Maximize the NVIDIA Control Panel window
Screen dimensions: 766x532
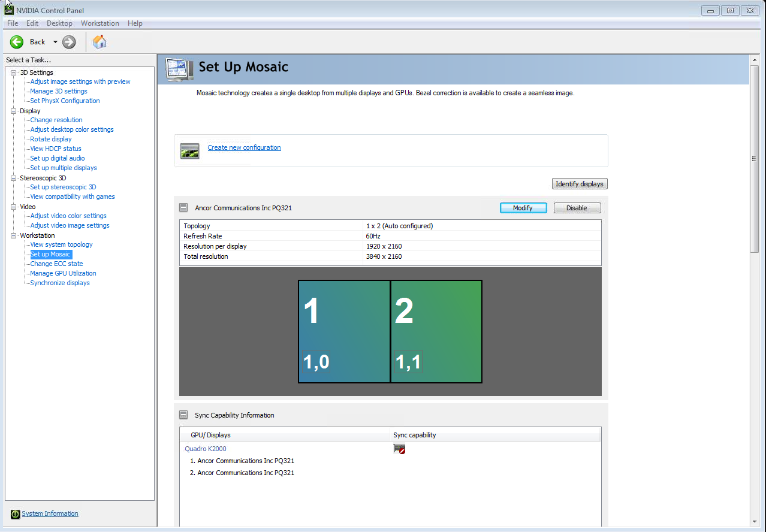[730, 10]
